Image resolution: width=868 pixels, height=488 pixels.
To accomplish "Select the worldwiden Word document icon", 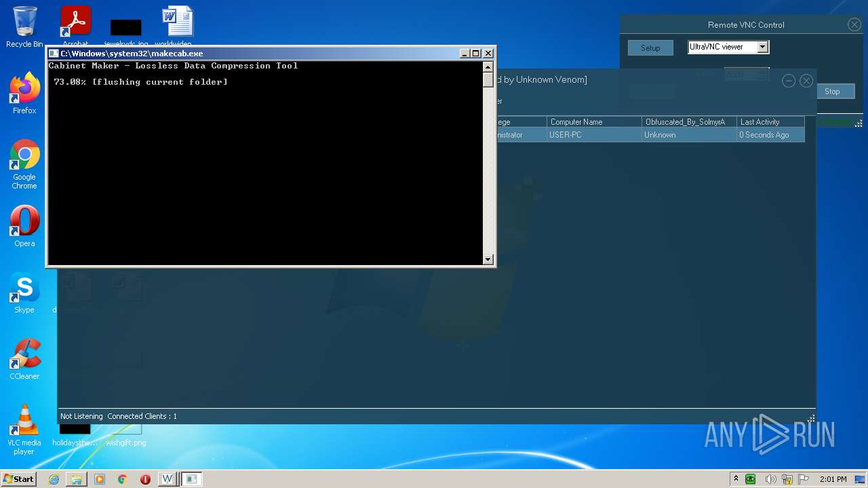I will point(178,26).
